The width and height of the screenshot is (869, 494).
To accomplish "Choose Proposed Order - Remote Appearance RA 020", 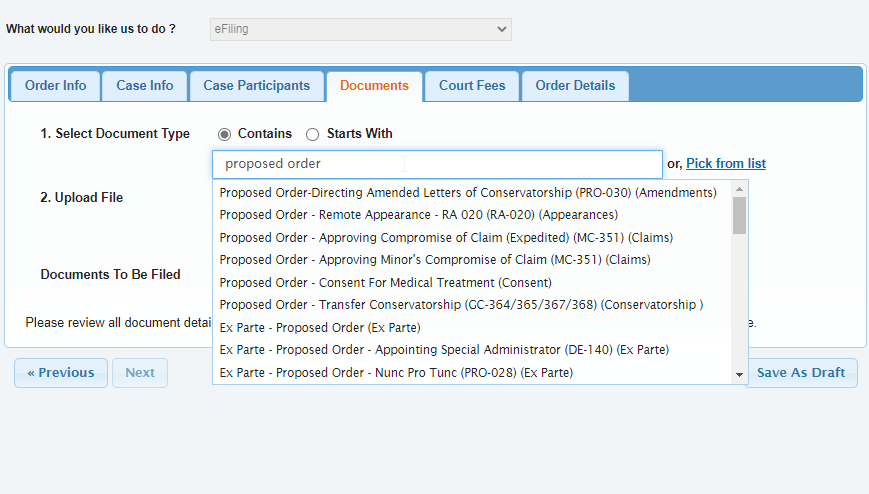I will pos(418,215).
